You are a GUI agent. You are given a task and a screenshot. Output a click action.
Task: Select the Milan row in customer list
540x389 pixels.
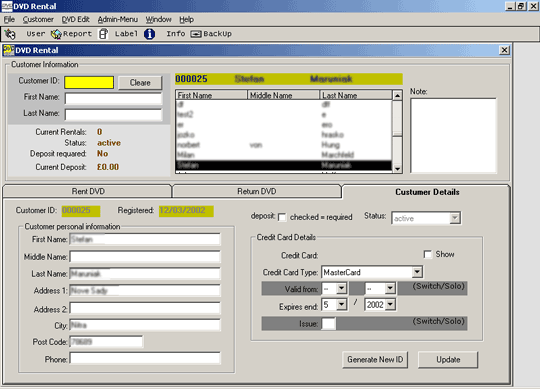pyautogui.click(x=284, y=155)
